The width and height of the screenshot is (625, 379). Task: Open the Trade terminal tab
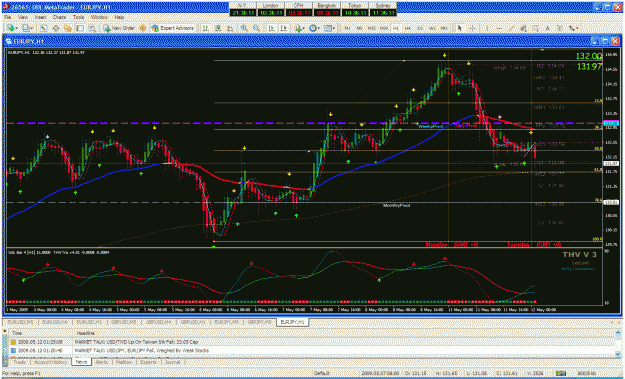[x=19, y=362]
